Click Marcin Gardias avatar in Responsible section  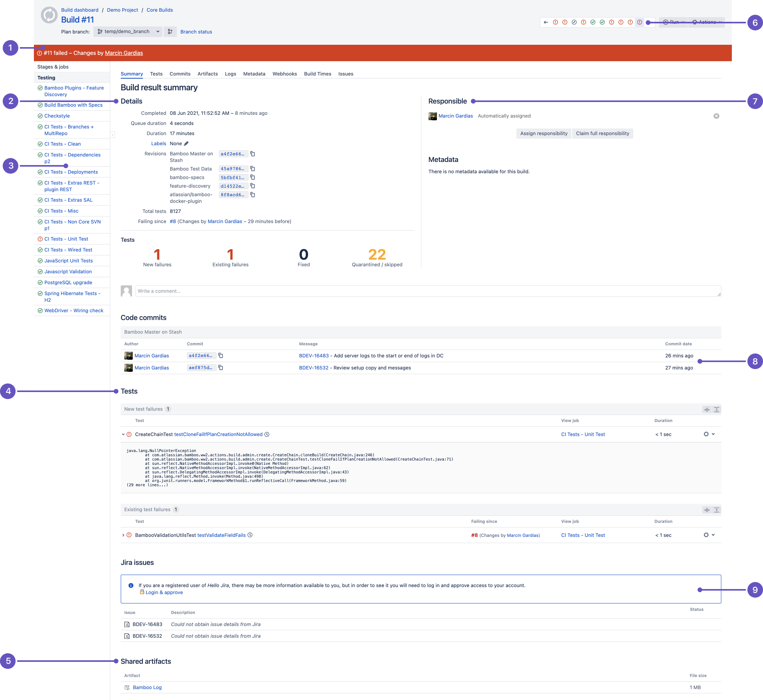(x=433, y=116)
